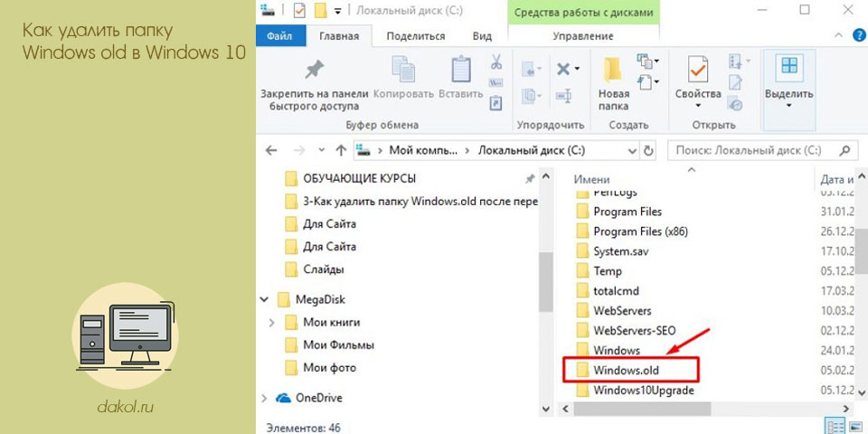The height and width of the screenshot is (434, 868).
Task: Switch to the Вид tab
Action: click(482, 36)
